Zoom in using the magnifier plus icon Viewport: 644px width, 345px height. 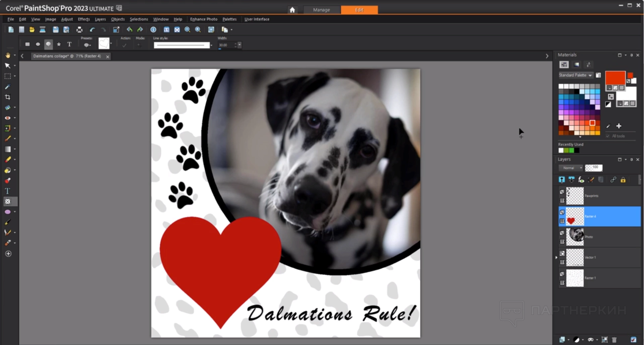point(198,30)
